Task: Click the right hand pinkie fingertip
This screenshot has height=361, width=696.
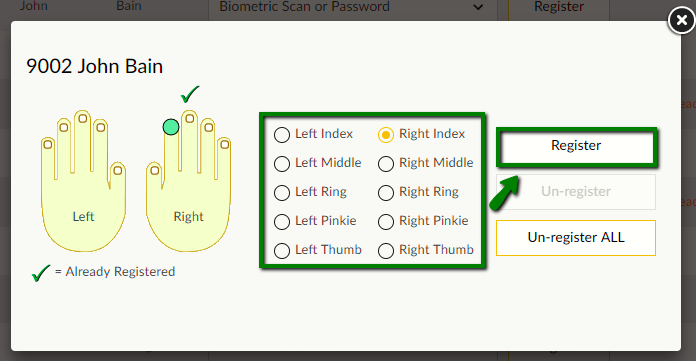Action: (225, 144)
